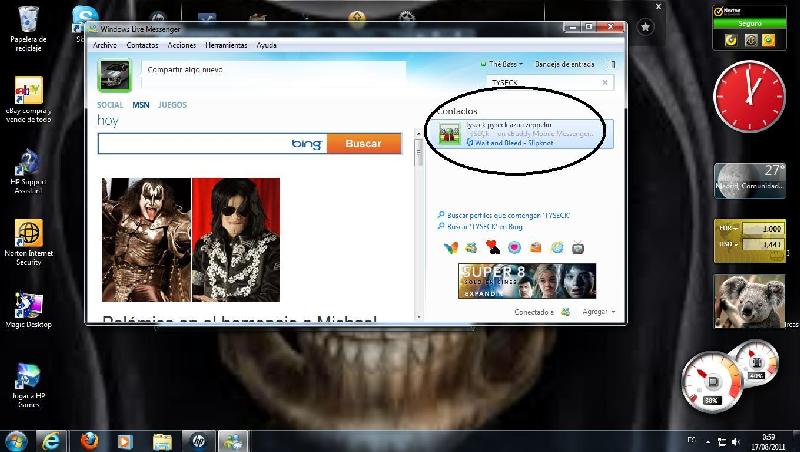Click the MSN butterfly icon

click(451, 248)
